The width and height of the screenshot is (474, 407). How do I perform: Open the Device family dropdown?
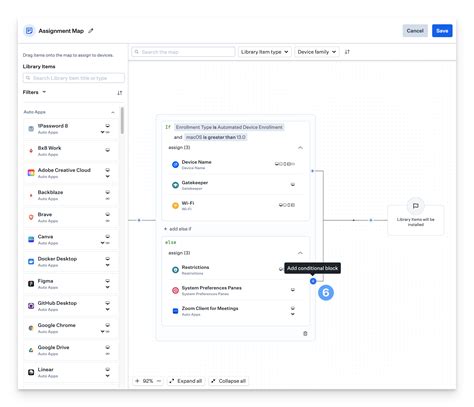click(317, 52)
